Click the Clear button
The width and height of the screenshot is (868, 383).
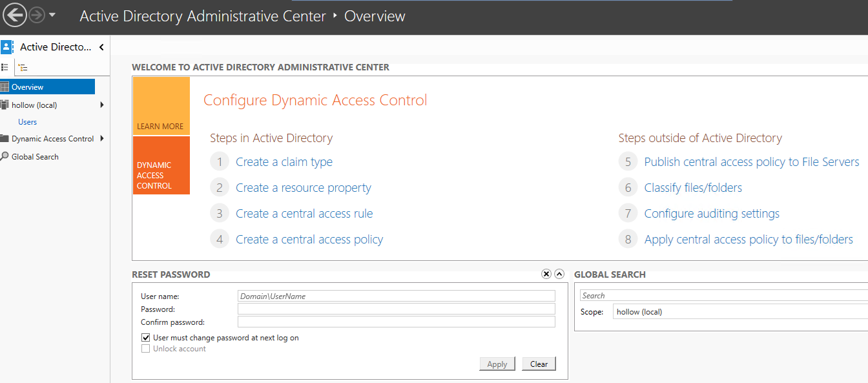(539, 364)
